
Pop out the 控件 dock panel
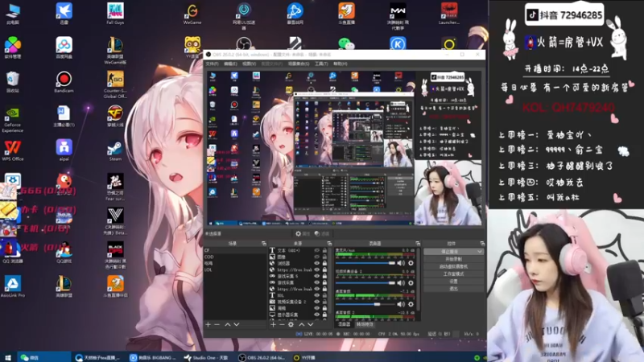point(482,244)
